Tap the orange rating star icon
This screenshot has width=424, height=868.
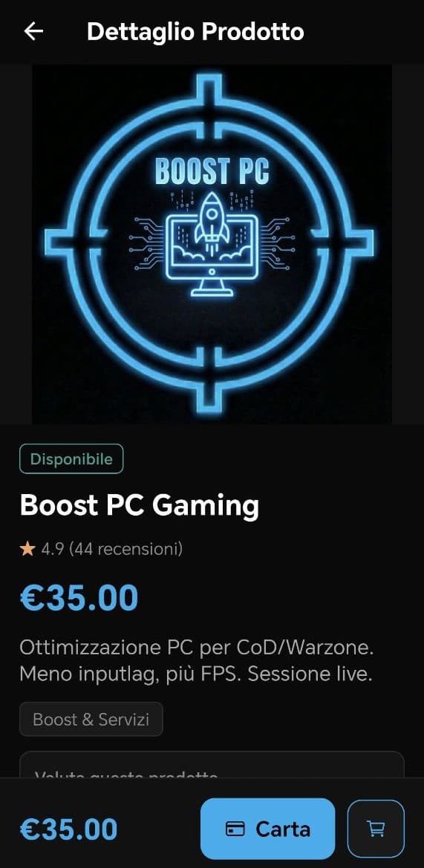(x=27, y=549)
